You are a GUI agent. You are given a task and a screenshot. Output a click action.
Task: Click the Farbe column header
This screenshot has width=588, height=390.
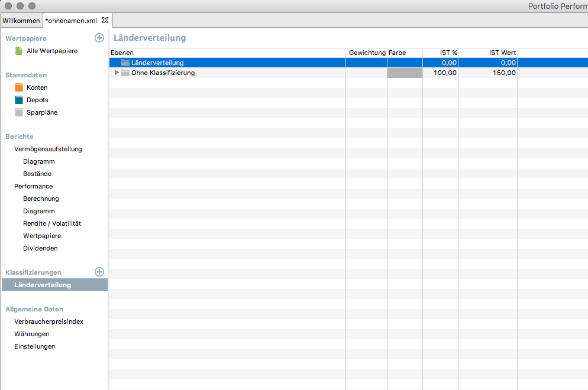pos(405,53)
